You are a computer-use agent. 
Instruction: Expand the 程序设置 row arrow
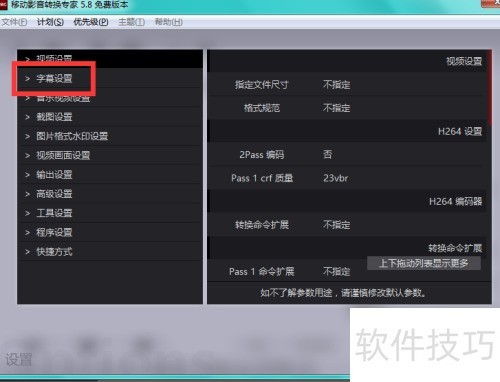click(x=27, y=233)
